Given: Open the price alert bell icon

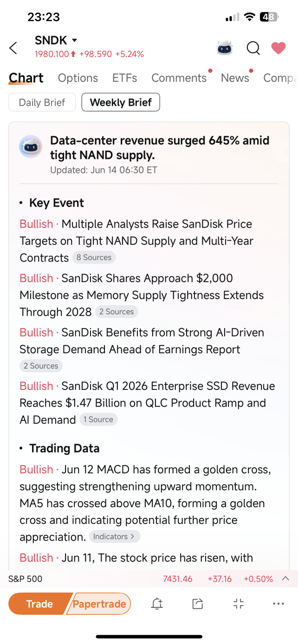Looking at the screenshot, I should 157,604.
